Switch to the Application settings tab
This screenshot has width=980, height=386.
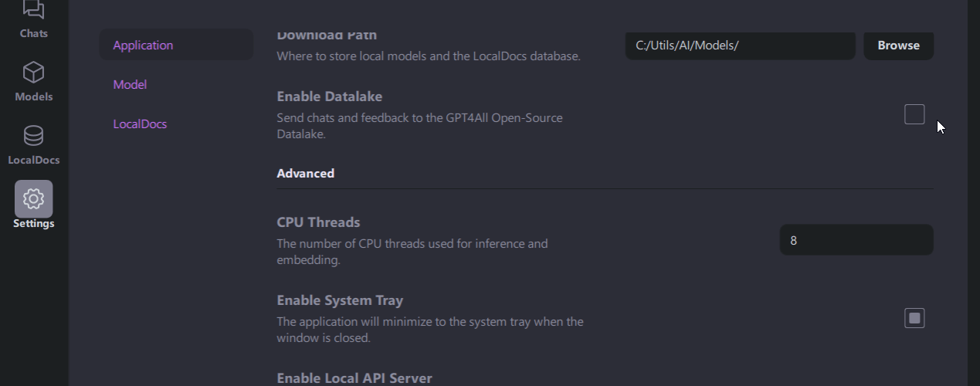[143, 45]
